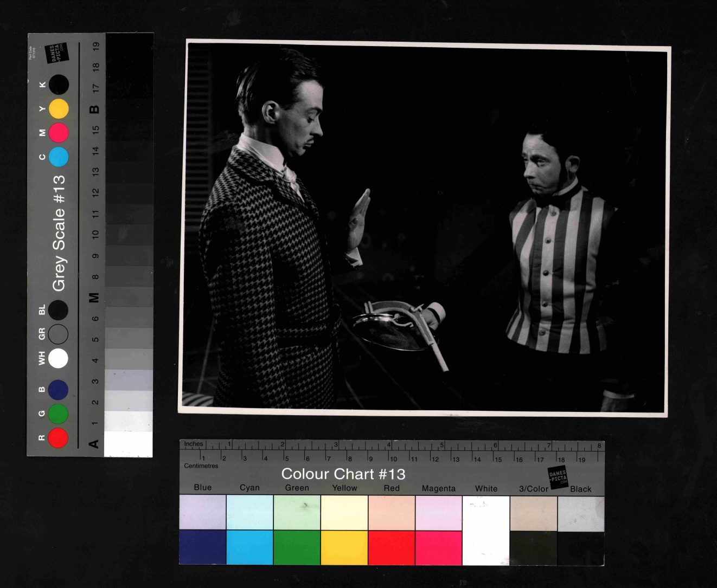Select the solid magenta swatch in Colour Chart
This screenshot has height=588, width=717.
coord(438,547)
